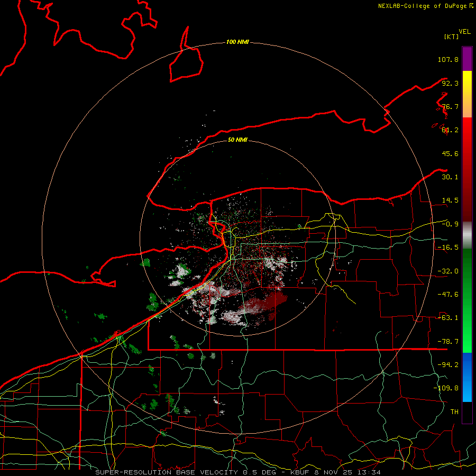476x476 pixels.
Task: Click the -32.0 legend value
Action: (x=448, y=271)
